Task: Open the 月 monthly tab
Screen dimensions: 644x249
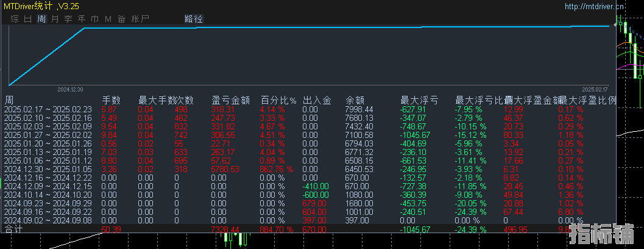Action: point(55,19)
